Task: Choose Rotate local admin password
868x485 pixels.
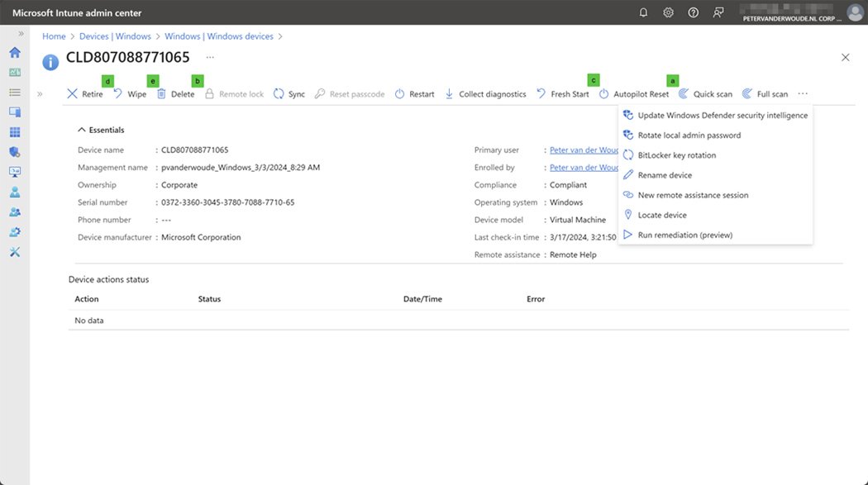Action: point(689,136)
